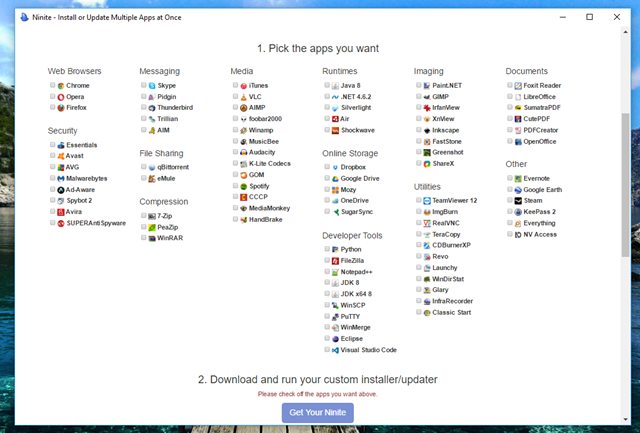Screen dimensions: 640x433
Task: Click the Steam icon
Action: [518, 201]
